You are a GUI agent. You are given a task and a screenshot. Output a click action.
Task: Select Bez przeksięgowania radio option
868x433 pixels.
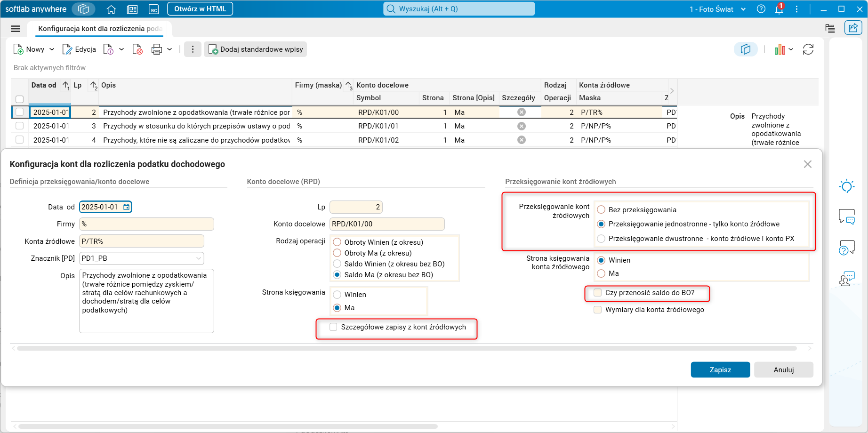click(601, 210)
